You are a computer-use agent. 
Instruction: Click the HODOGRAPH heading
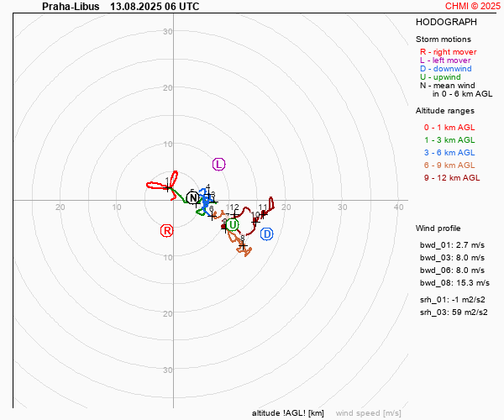446,22
